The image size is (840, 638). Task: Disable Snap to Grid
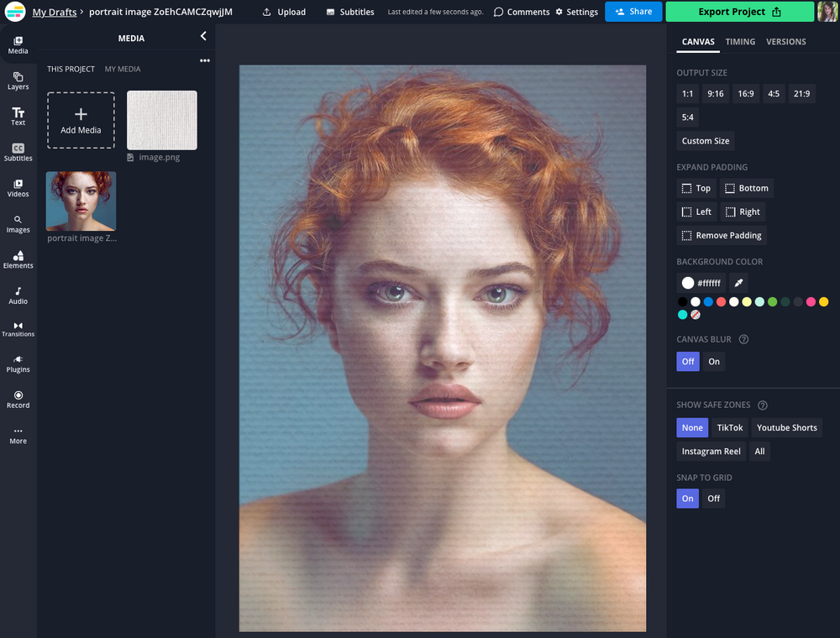(x=713, y=498)
